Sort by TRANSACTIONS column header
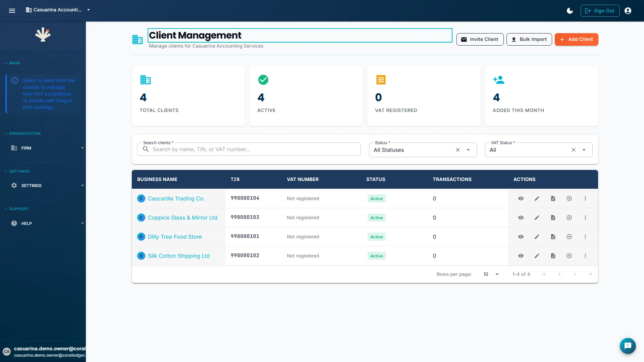Screen dimensions: 644x362 pyautogui.click(x=452, y=179)
